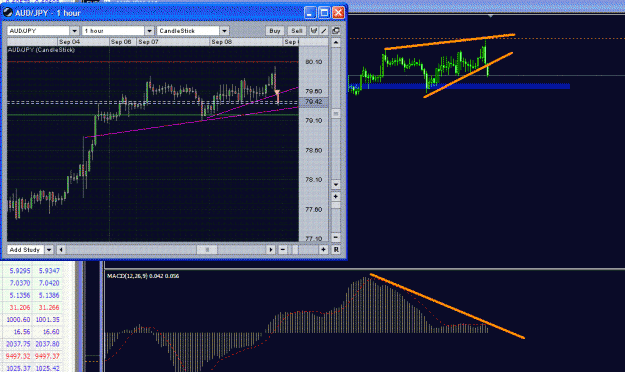Click the 80.10 price axis label
The image size is (625, 372).
314,62
